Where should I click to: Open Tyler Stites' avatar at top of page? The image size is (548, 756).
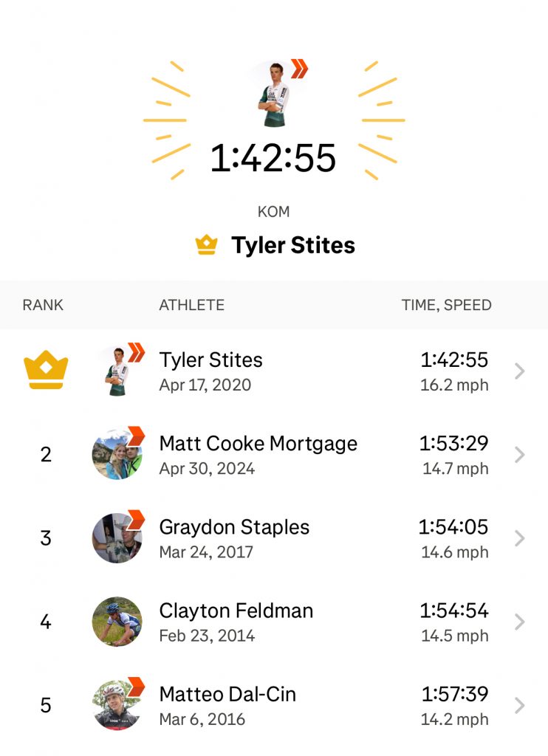pyautogui.click(x=274, y=94)
